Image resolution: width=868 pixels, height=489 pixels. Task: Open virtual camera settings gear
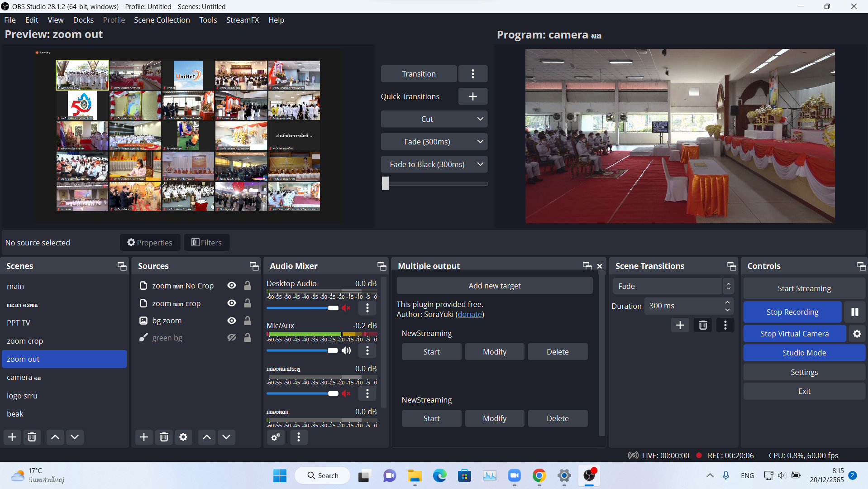857,334
